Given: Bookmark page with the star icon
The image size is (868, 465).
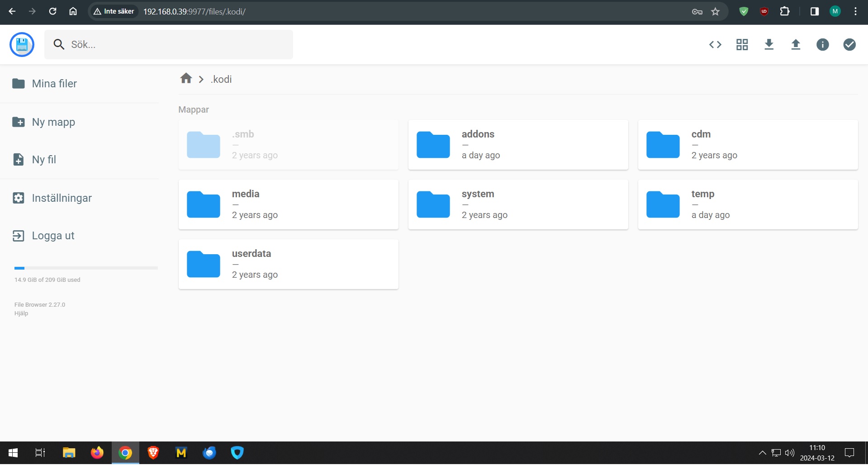Looking at the screenshot, I should (715, 12).
